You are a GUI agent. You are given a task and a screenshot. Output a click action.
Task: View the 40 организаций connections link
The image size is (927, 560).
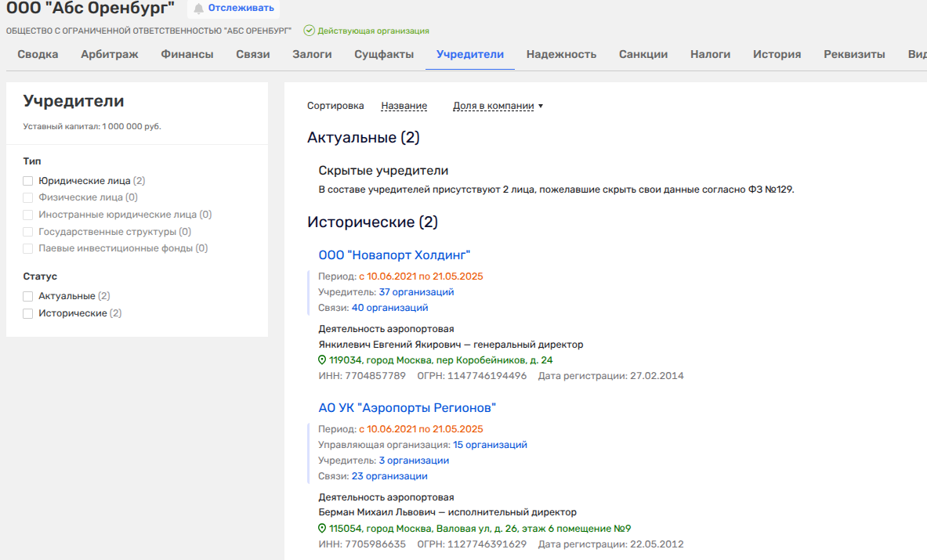tap(389, 308)
